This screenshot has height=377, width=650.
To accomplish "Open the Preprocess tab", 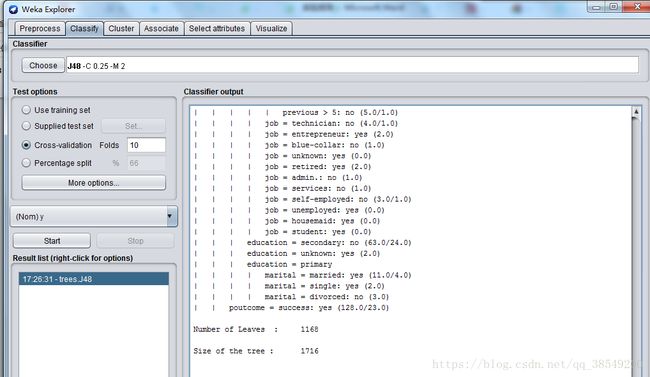I will tap(40, 29).
